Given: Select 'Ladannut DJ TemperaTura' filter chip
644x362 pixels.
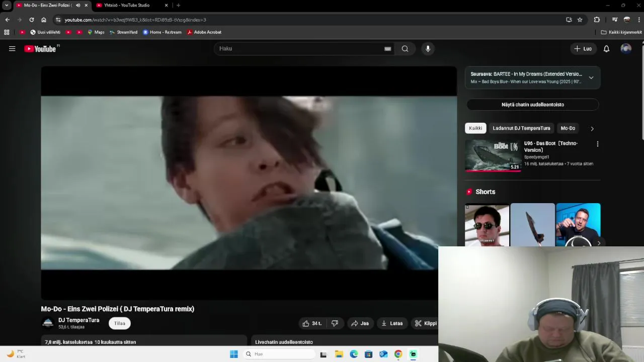Looking at the screenshot, I should click(x=521, y=128).
